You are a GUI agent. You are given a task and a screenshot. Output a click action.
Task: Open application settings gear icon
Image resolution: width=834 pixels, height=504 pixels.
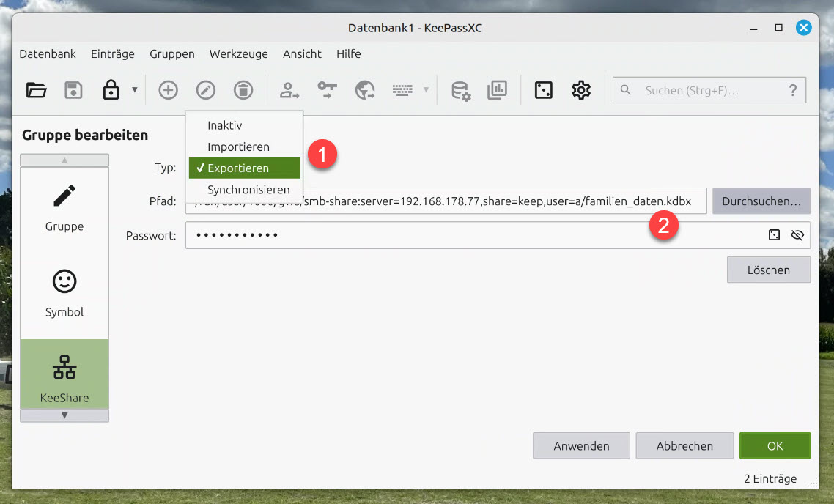[x=581, y=90]
